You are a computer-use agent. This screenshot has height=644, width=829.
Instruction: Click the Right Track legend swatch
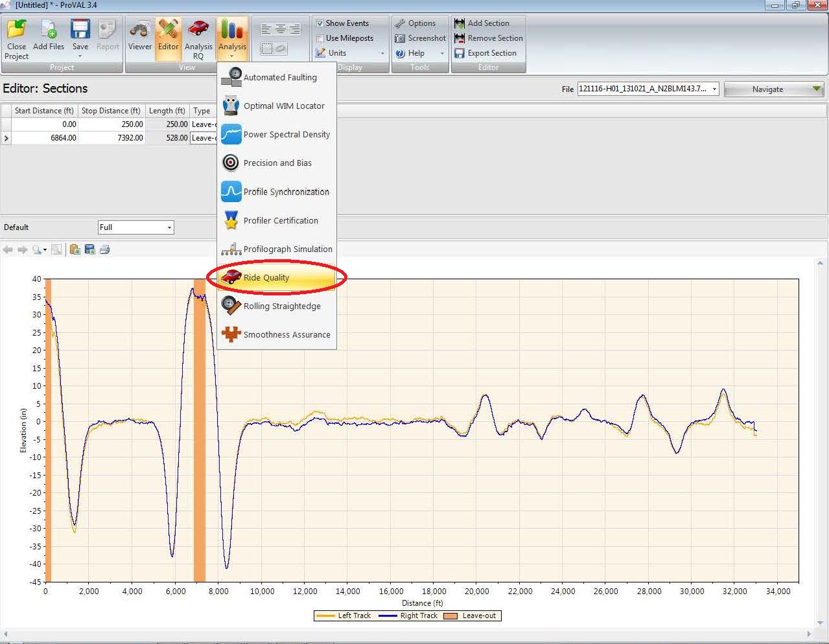point(388,616)
